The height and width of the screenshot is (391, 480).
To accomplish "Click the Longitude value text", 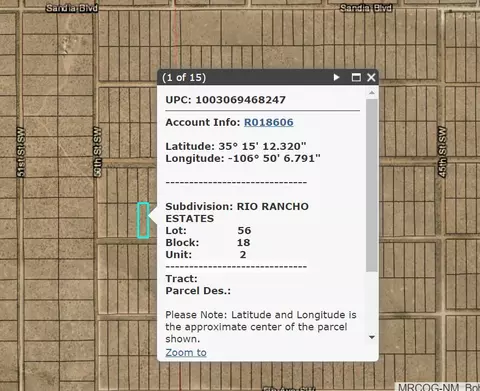I will (x=274, y=158).
